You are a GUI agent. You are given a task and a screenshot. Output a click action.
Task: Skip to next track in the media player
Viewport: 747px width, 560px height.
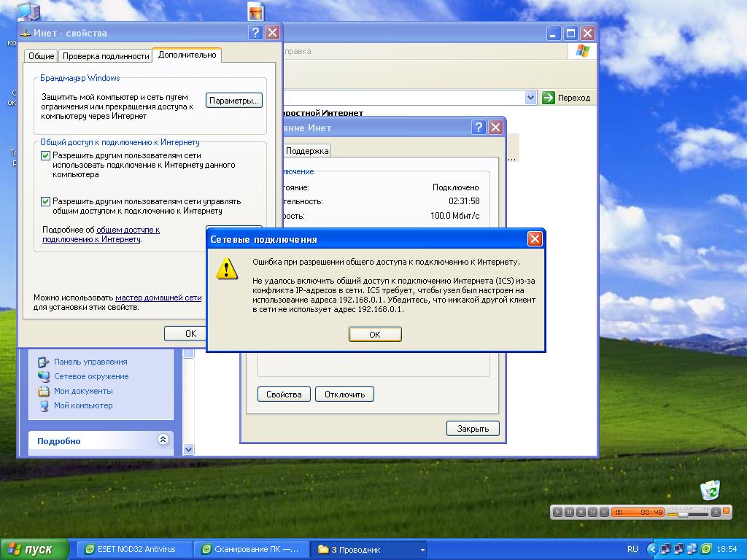(604, 513)
